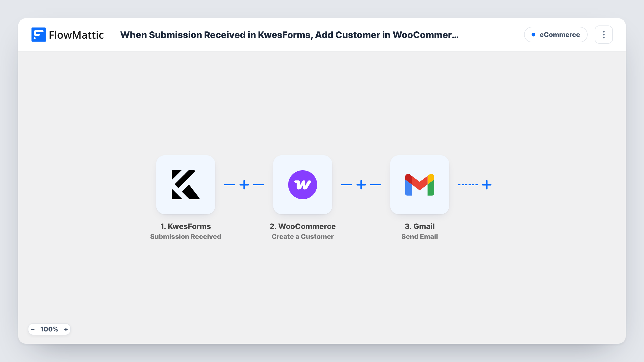
Task: Click the '3. Gmail' label
Action: (420, 226)
